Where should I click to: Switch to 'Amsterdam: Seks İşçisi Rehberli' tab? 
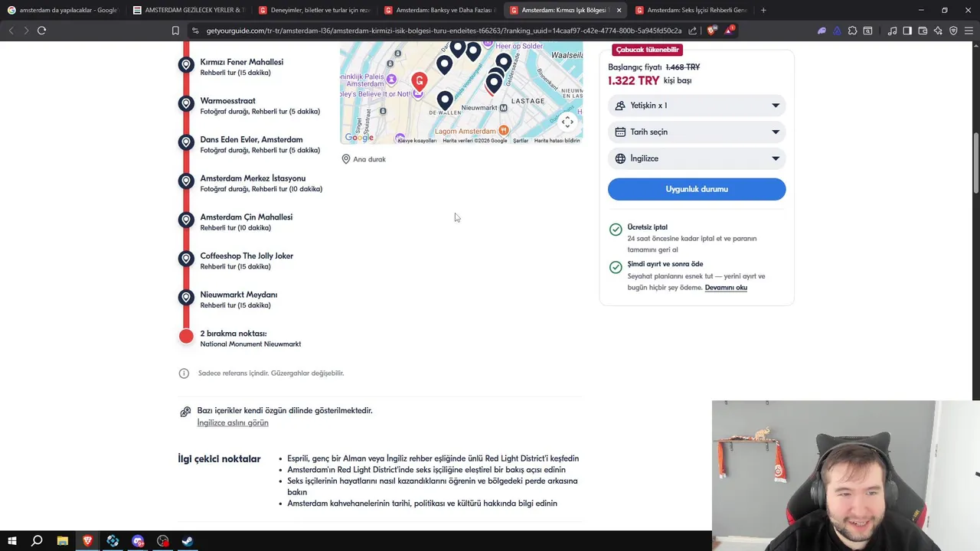691,10
